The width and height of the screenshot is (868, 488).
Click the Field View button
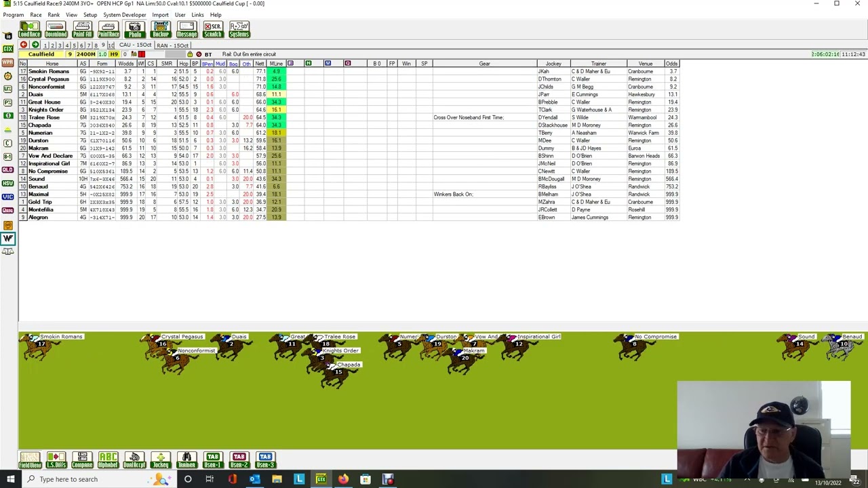tap(29, 460)
